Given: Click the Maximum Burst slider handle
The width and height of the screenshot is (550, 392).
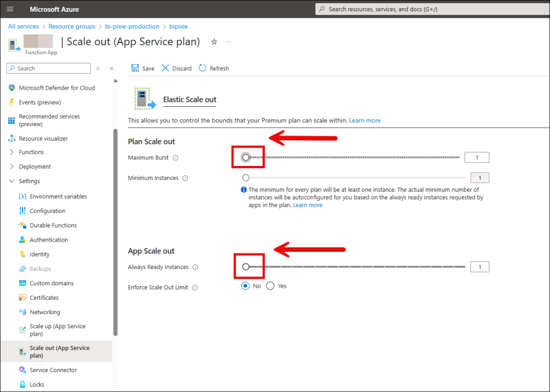Looking at the screenshot, I should pos(245,157).
